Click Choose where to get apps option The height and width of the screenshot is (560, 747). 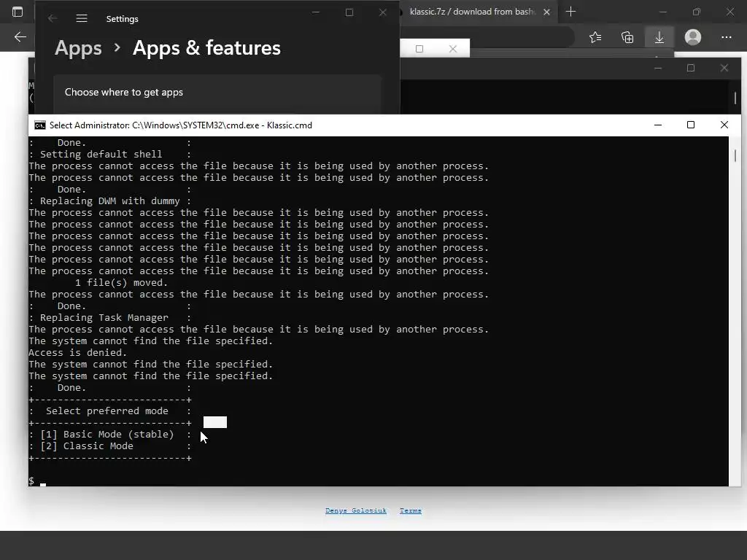point(217,93)
